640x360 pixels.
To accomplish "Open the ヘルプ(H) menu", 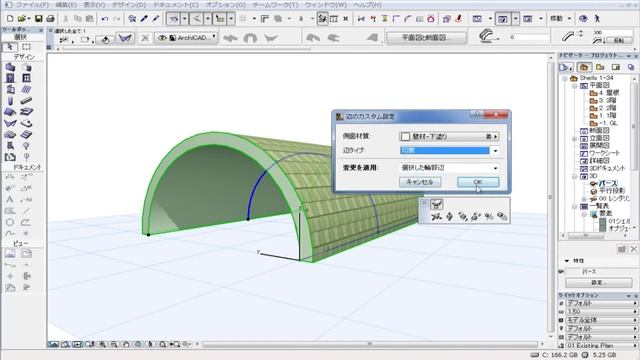I will (x=367, y=5).
